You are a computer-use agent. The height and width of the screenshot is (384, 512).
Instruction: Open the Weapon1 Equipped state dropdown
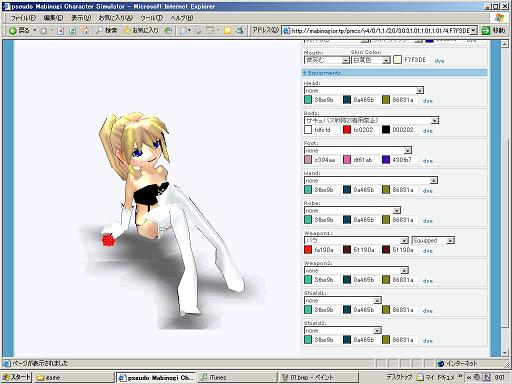433,240
